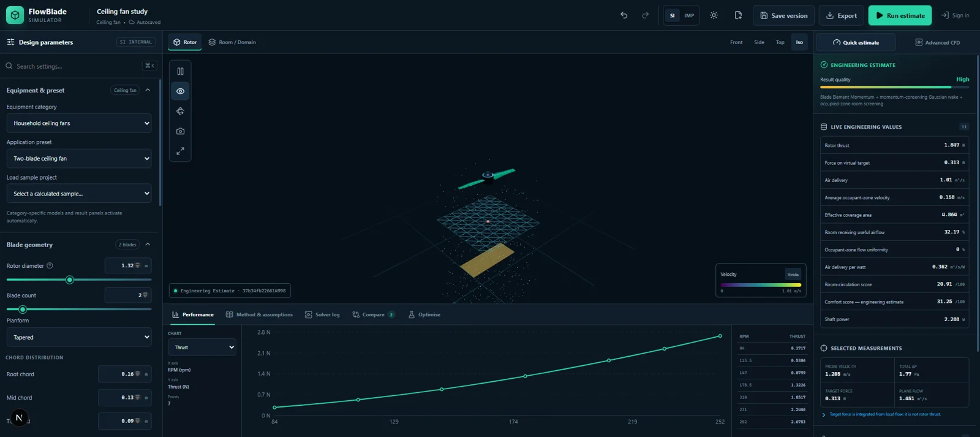Image resolution: width=980 pixels, height=437 pixels.
Task: Click the sliders icon beside Design parameters
Action: 10,42
